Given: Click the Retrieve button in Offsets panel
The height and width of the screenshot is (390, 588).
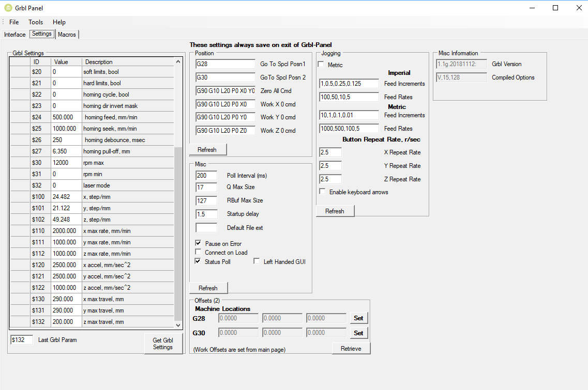Looking at the screenshot, I should click(x=351, y=348).
